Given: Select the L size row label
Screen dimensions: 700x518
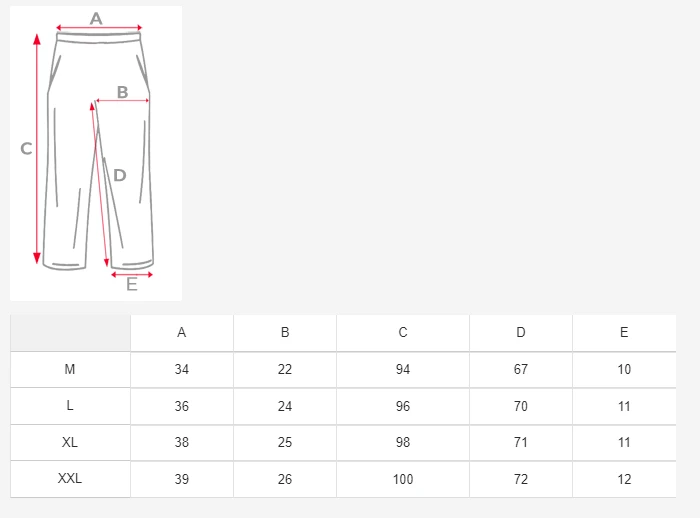Looking at the screenshot, I should 70,406.
